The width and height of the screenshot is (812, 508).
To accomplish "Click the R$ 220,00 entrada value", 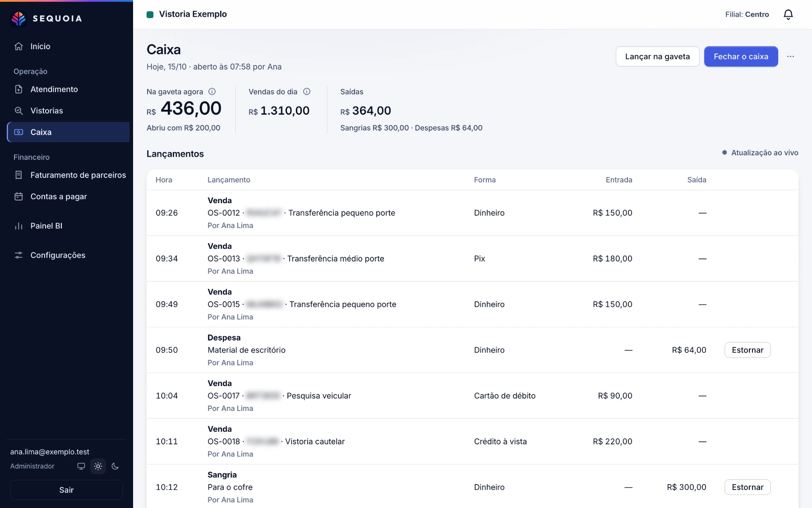I will [x=612, y=442].
